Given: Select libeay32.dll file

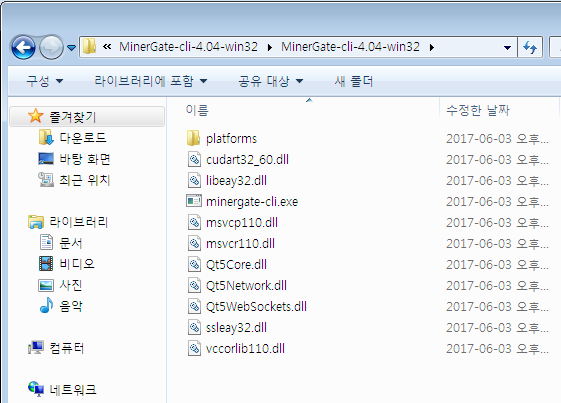Looking at the screenshot, I should coord(236,181).
